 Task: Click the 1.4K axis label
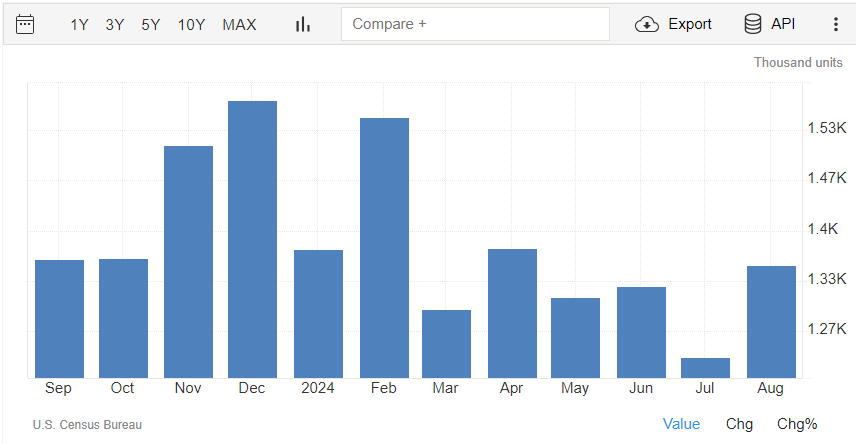point(823,229)
